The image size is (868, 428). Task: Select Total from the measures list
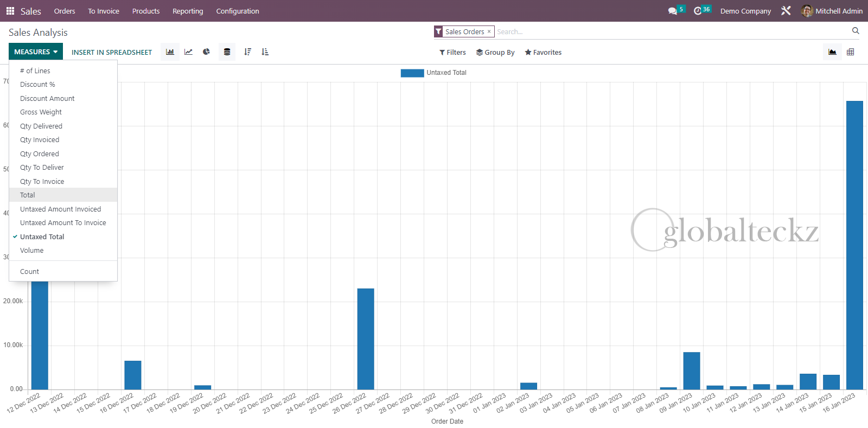pos(28,195)
